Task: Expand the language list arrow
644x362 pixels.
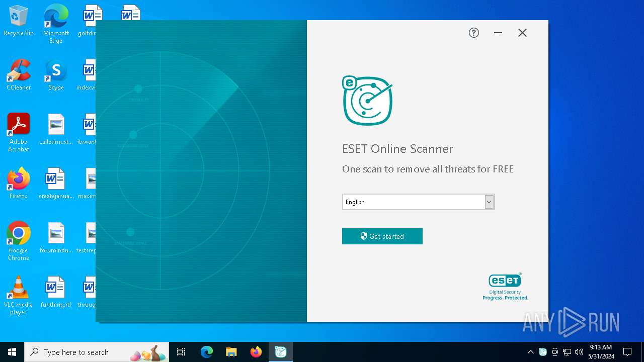Action: point(489,202)
